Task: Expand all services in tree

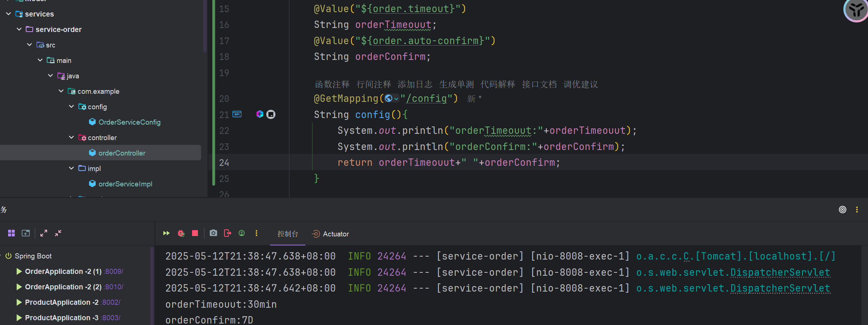Action: point(44,233)
